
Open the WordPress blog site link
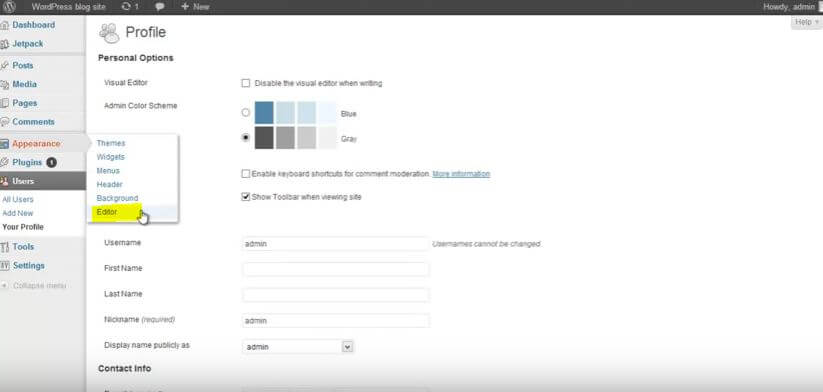[68, 7]
